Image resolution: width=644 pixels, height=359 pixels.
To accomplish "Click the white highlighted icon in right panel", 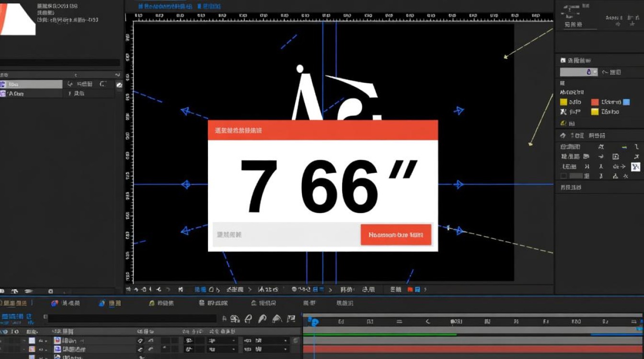I will pyautogui.click(x=635, y=167).
